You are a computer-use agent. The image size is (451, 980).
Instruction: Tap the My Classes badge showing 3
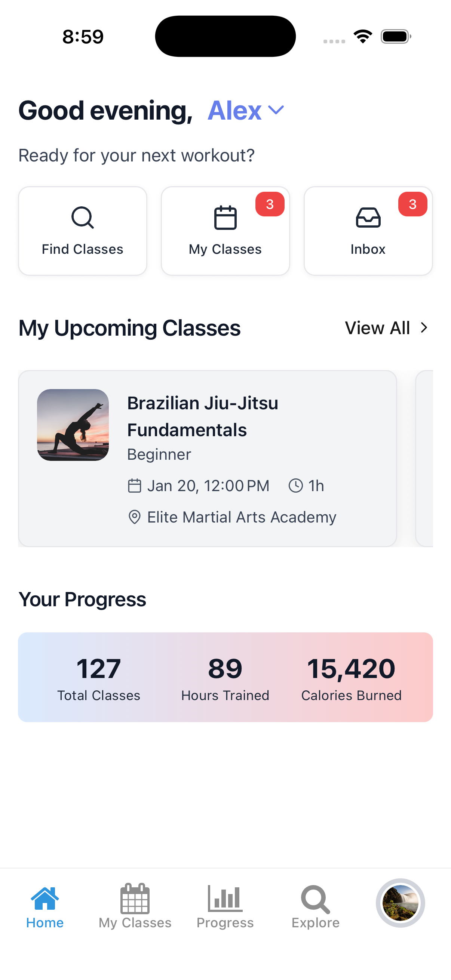(270, 204)
